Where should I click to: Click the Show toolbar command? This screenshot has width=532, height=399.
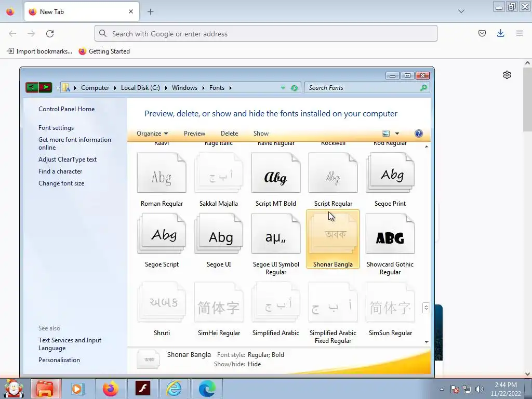click(261, 134)
